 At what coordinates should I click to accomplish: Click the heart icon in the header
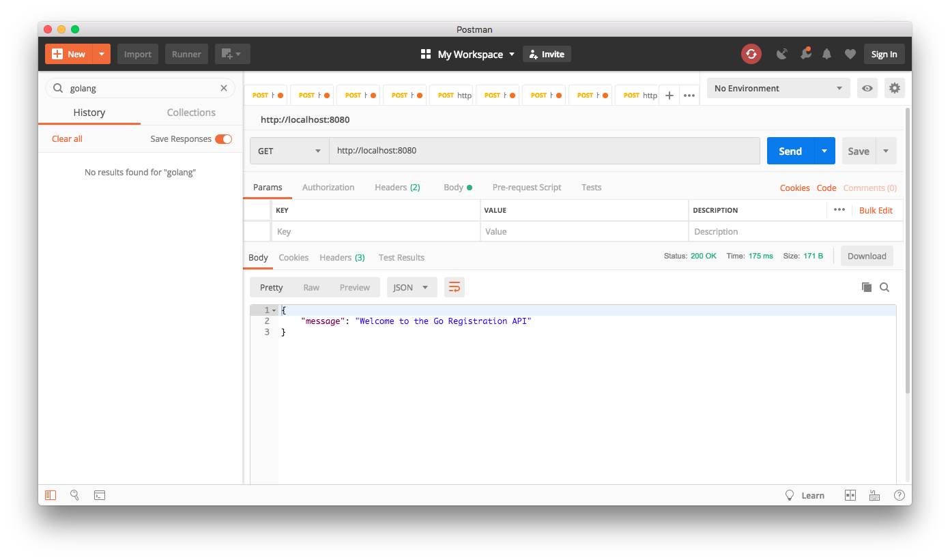pyautogui.click(x=850, y=53)
